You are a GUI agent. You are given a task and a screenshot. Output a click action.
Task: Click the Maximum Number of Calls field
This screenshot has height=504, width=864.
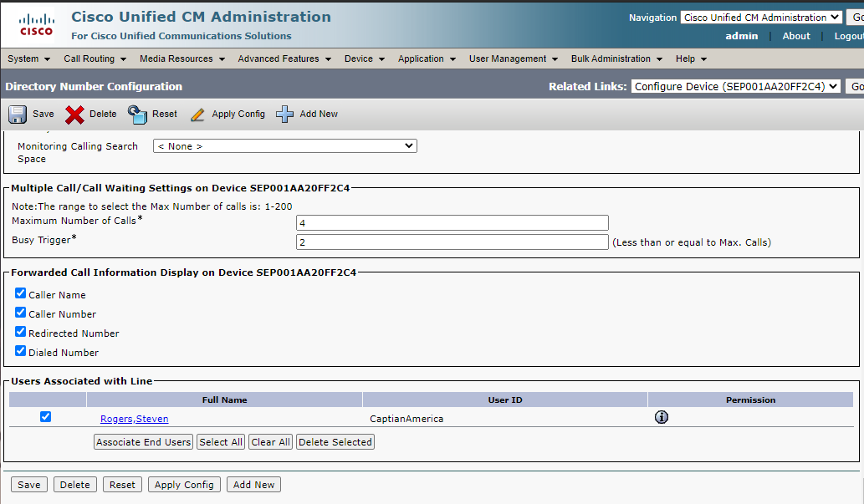tap(452, 222)
